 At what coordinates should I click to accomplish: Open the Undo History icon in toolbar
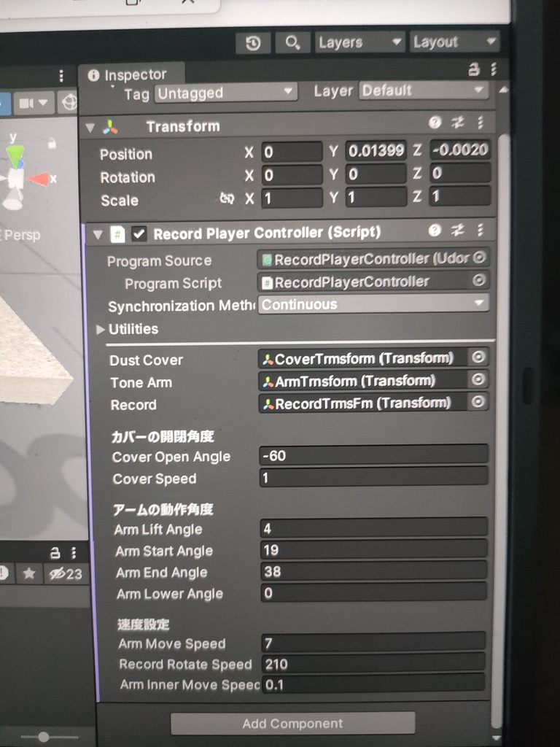[x=253, y=43]
